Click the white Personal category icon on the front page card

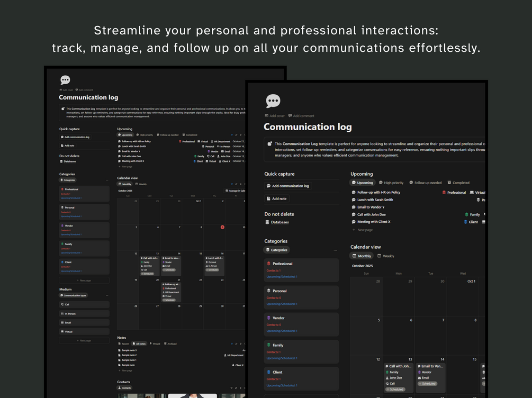(269, 291)
